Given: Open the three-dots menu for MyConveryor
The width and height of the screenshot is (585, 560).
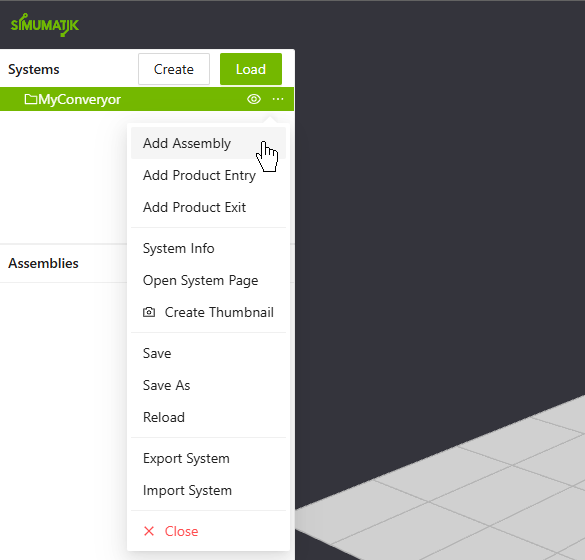Looking at the screenshot, I should click(x=278, y=99).
